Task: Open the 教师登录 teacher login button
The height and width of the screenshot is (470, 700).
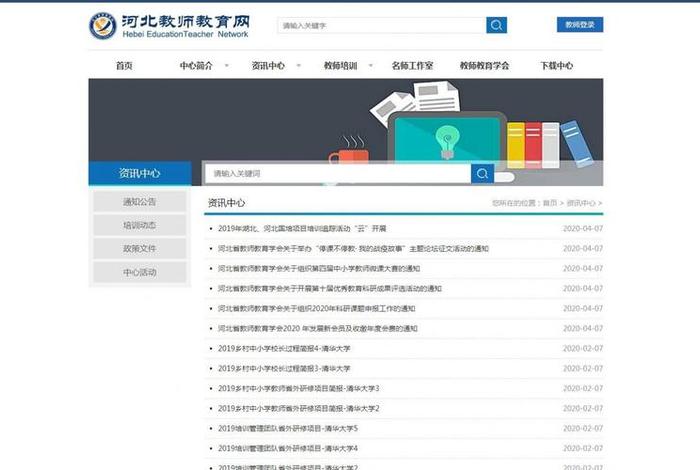Action: pyautogui.click(x=580, y=25)
